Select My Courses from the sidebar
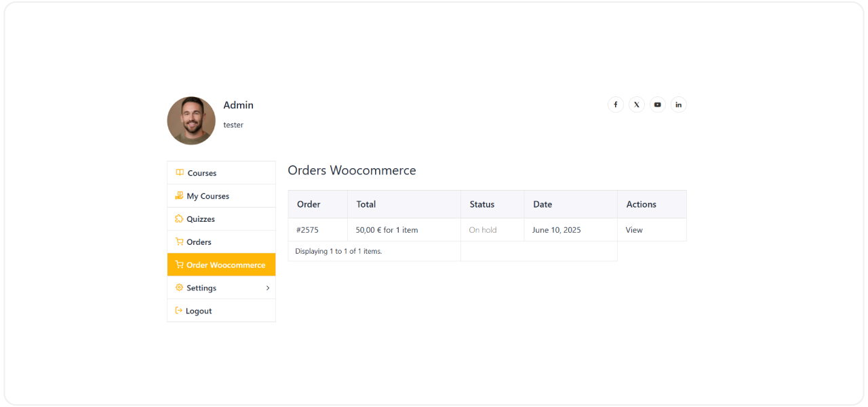Screen dimensions: 868x407 tap(210, 196)
